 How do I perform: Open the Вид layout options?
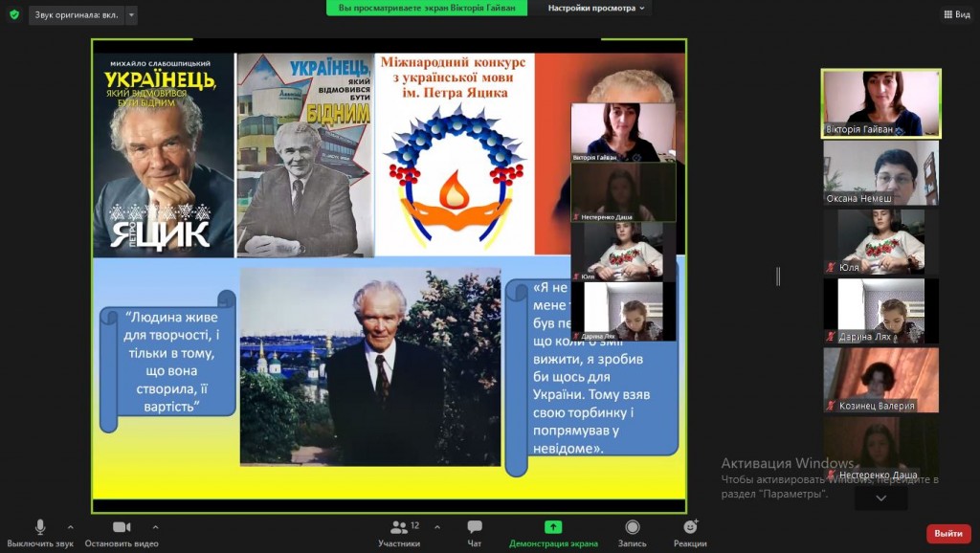[x=956, y=14]
